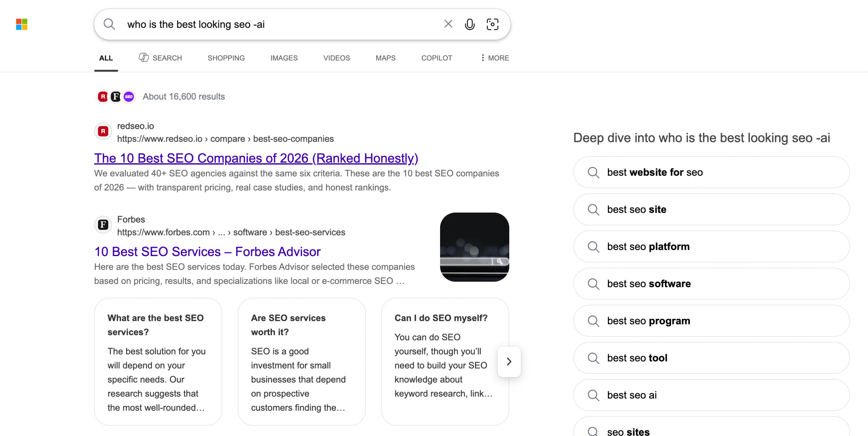
Task: Open visual search camera icon
Action: (x=492, y=24)
